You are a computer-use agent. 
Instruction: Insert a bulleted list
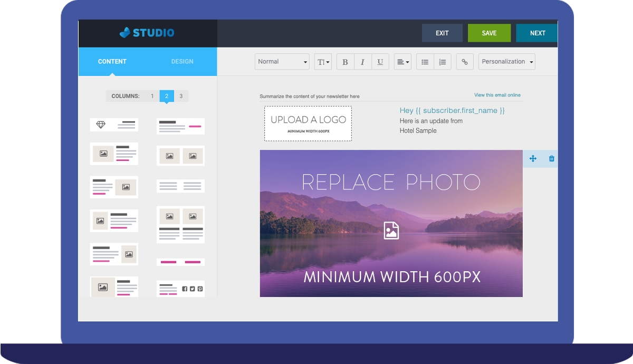point(425,62)
